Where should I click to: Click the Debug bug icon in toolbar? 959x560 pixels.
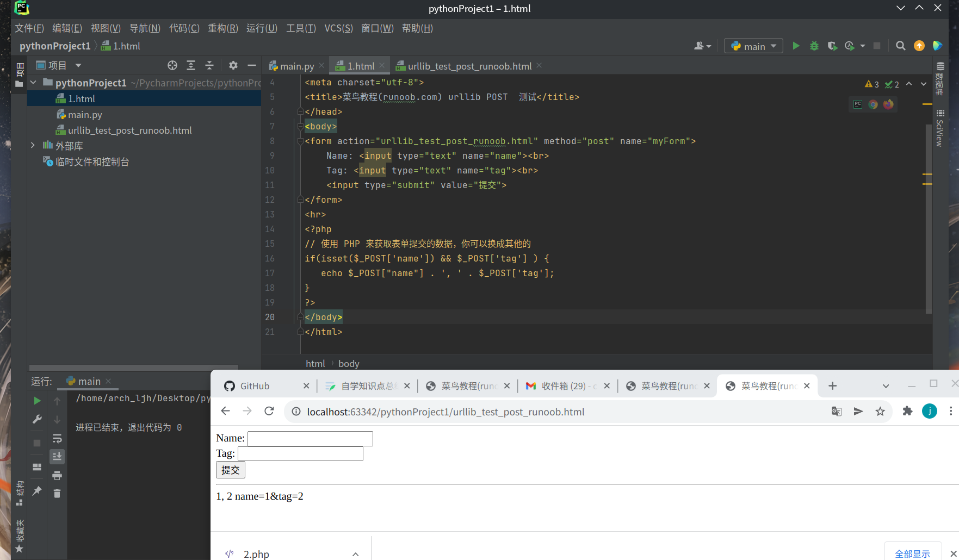[814, 46]
